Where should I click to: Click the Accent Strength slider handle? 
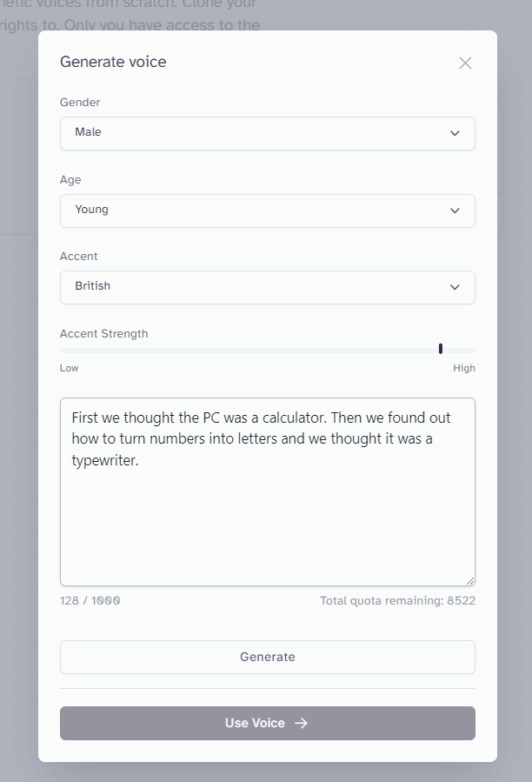point(440,349)
